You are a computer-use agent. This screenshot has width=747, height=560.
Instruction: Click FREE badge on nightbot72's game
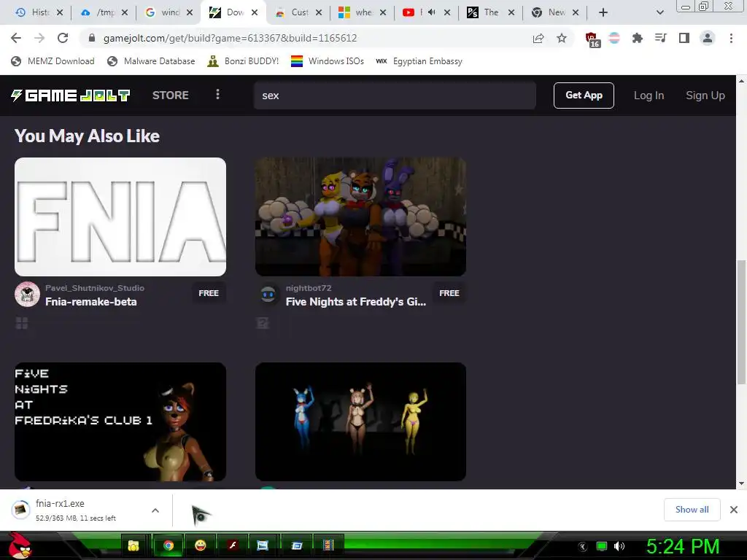(x=449, y=293)
